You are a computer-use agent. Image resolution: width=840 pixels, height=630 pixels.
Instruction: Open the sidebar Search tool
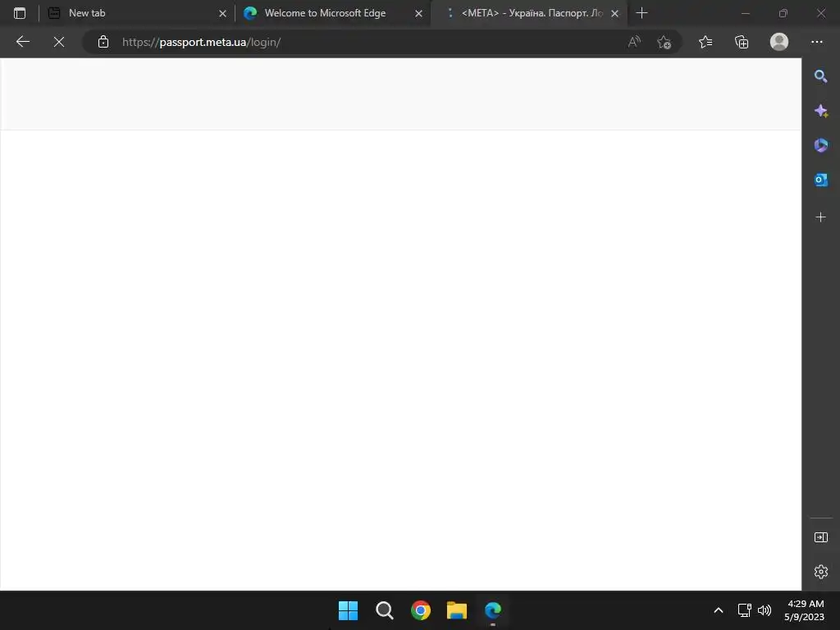point(820,76)
